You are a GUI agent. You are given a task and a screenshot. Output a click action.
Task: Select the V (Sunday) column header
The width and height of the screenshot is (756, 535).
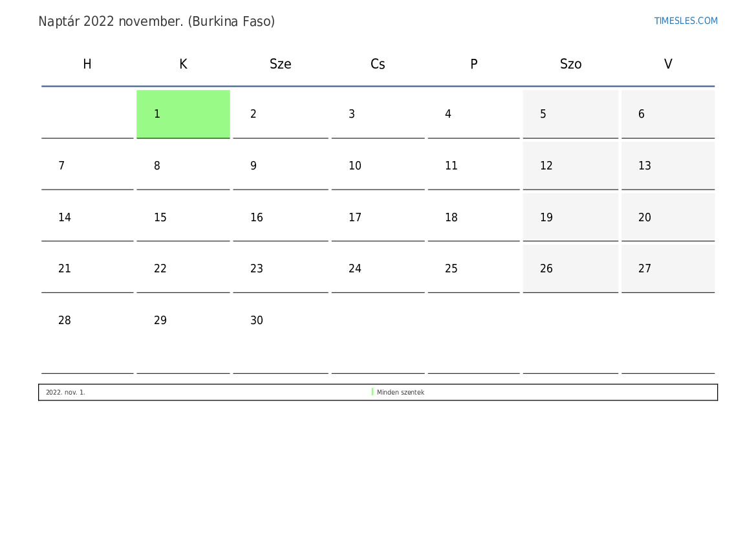click(668, 64)
